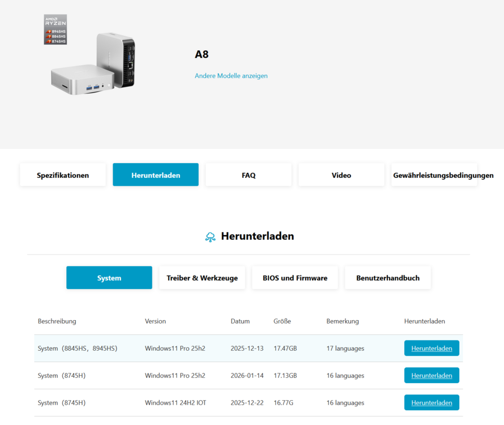Click the AMD Ryzen badge on product image
This screenshot has width=504, height=425.
pos(55,29)
